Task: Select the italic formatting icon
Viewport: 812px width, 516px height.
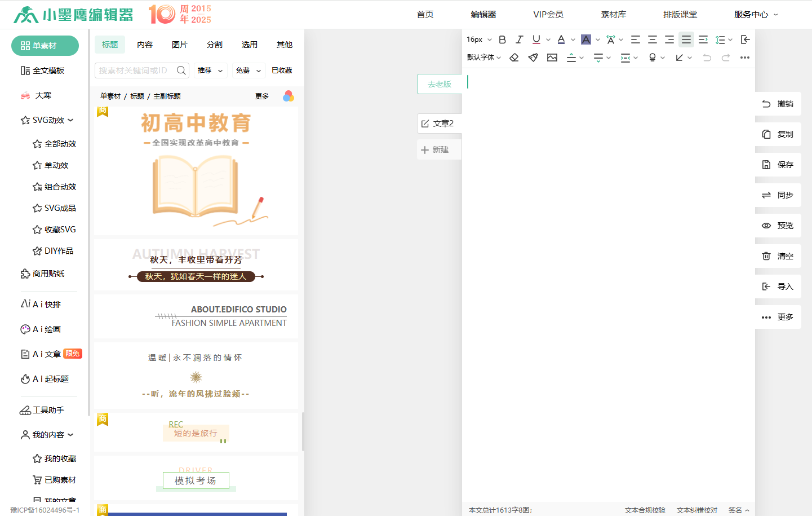Action: tap(519, 39)
